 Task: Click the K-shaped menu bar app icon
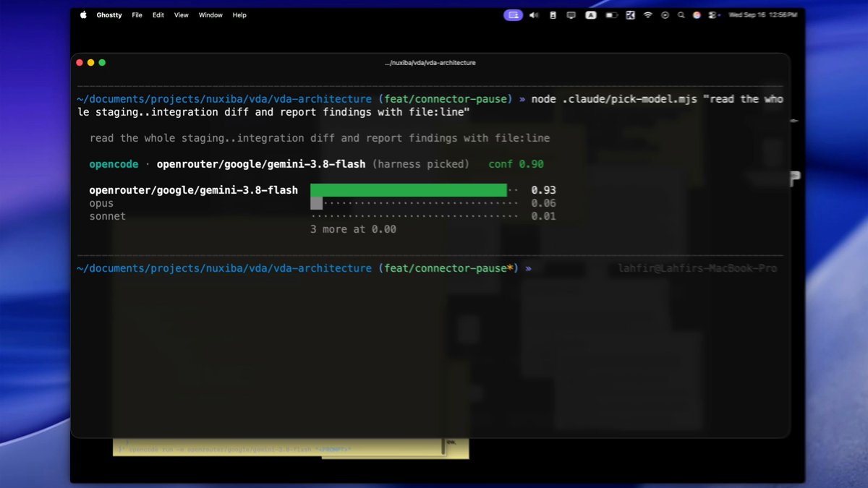[630, 15]
